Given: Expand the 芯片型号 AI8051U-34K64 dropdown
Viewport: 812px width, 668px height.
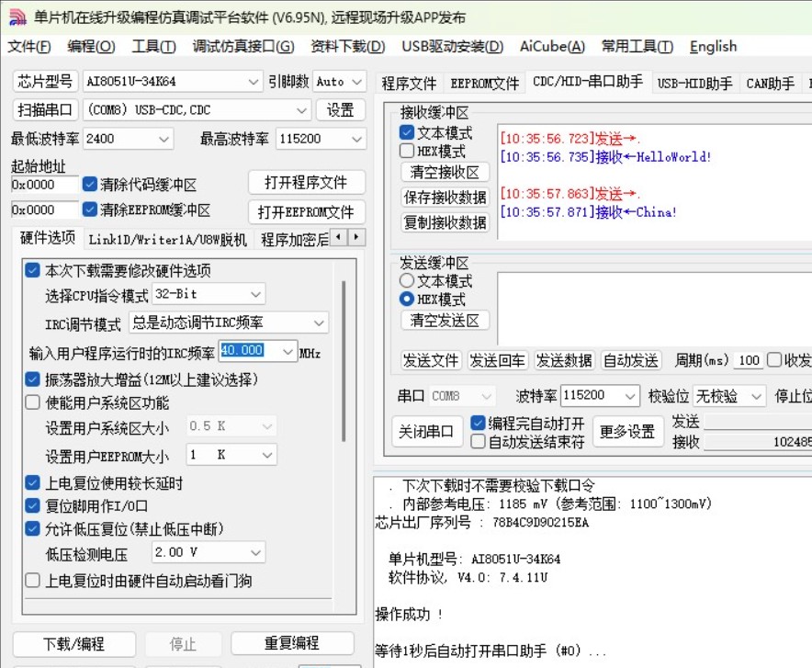Looking at the screenshot, I should pos(254,82).
